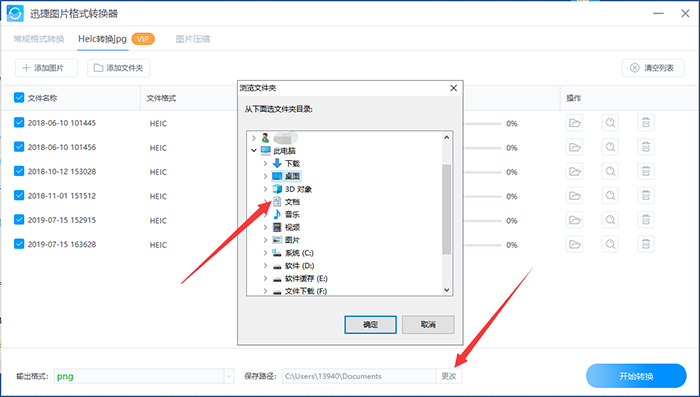700x397 pixels.
Task: Select the 下载 folder in tree
Action: (x=286, y=163)
